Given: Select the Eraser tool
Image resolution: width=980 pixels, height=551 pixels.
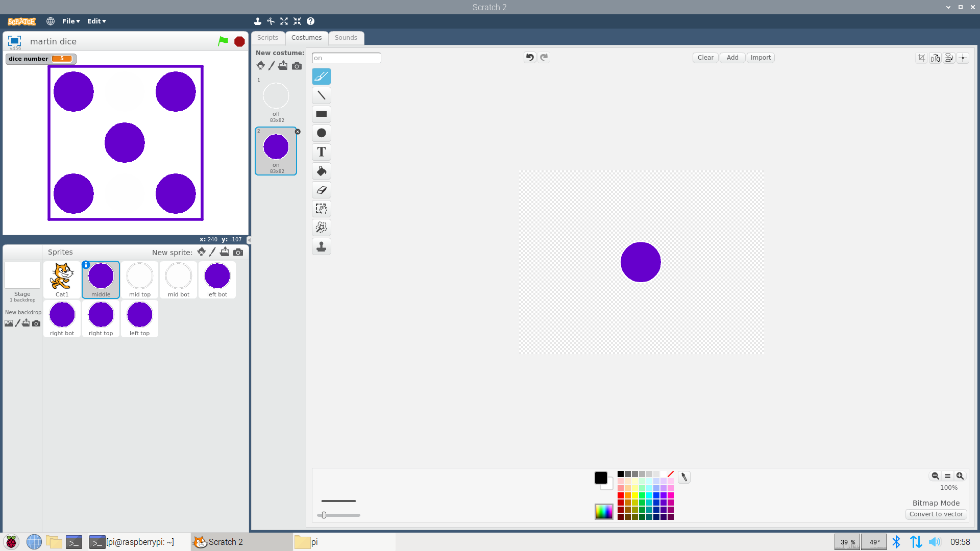Looking at the screenshot, I should coord(322,190).
